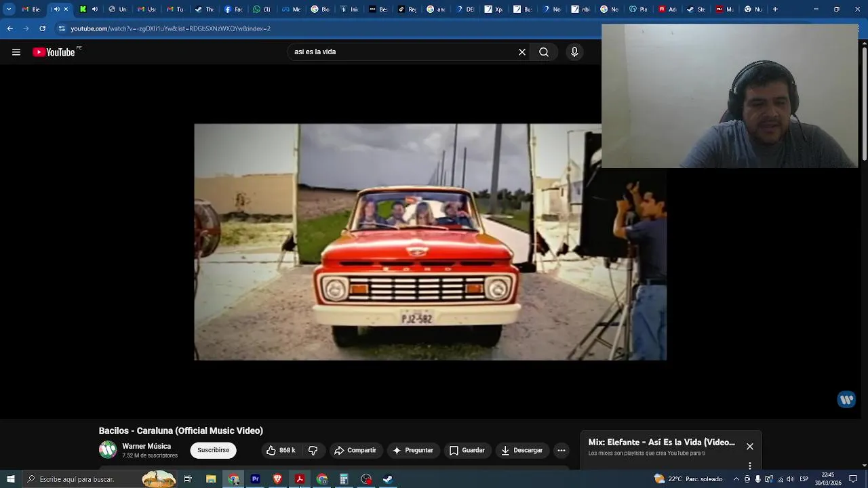This screenshot has width=868, height=488.
Task: Reload the current YouTube page
Action: [x=42, y=28]
